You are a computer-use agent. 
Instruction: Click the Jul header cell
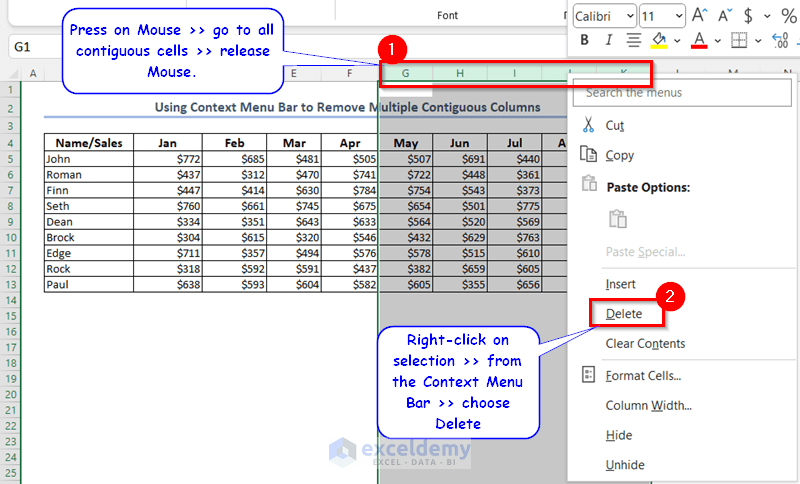[514, 143]
